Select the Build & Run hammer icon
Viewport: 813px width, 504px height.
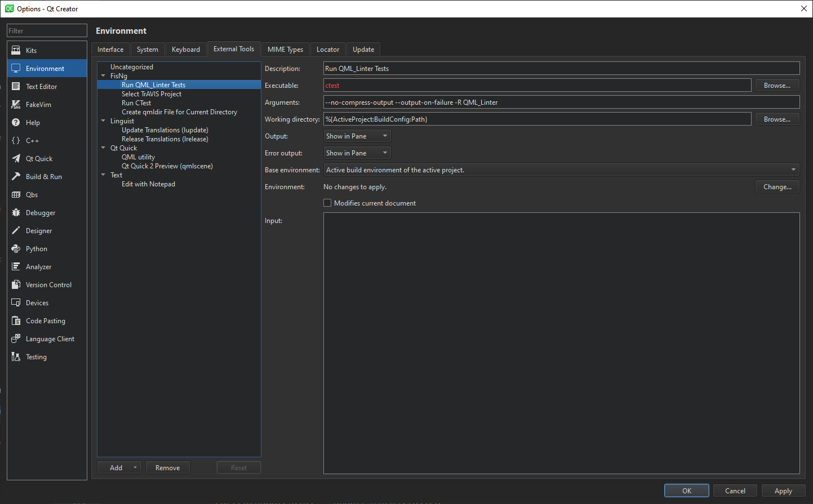pyautogui.click(x=16, y=176)
